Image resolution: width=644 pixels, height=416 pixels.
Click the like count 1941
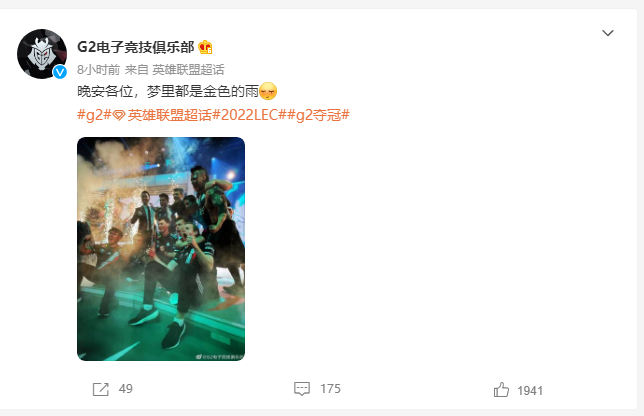click(530, 391)
